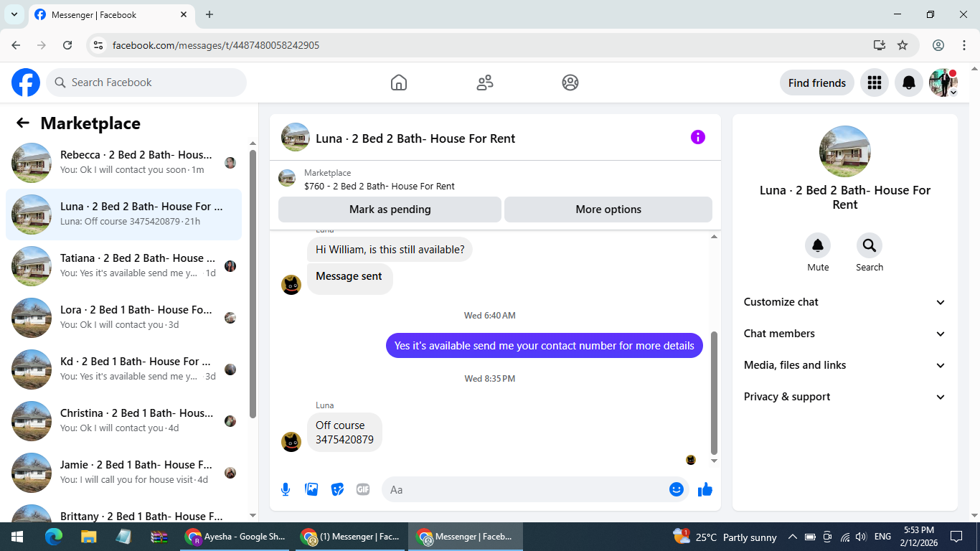Bookmark this page with the star

903,45
